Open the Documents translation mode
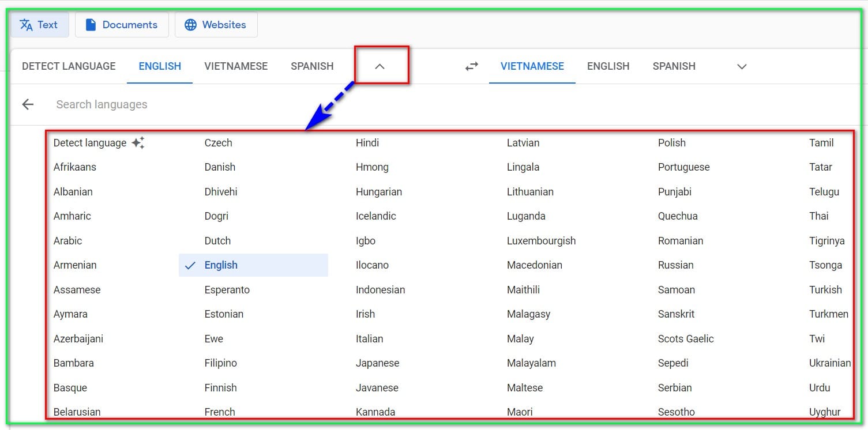Image resolution: width=868 pixels, height=430 pixels. [122, 25]
